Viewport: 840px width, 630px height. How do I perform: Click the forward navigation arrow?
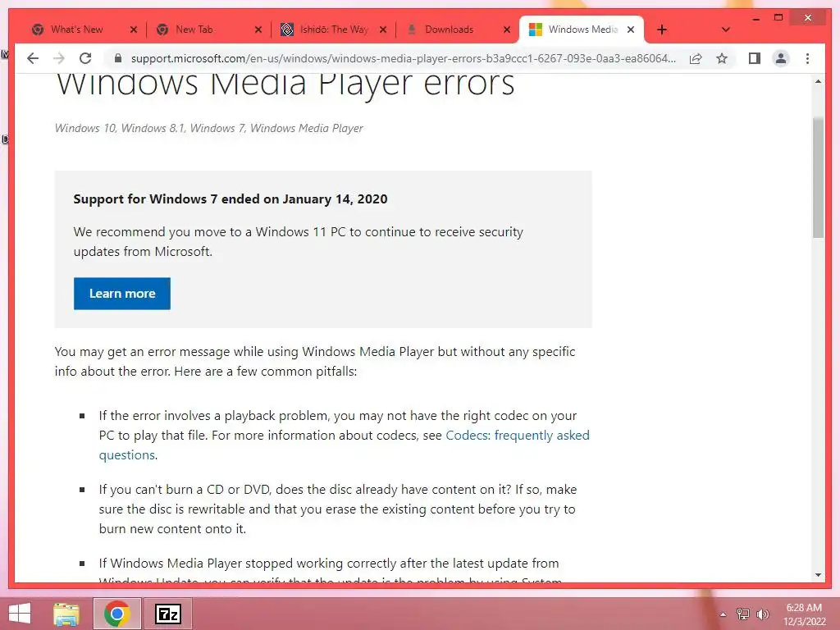(x=59, y=58)
